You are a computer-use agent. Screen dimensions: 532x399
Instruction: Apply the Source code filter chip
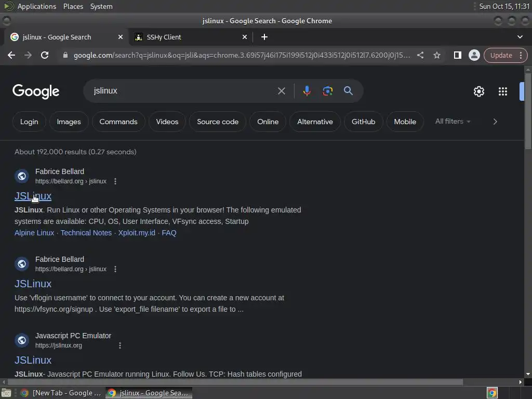(218, 122)
